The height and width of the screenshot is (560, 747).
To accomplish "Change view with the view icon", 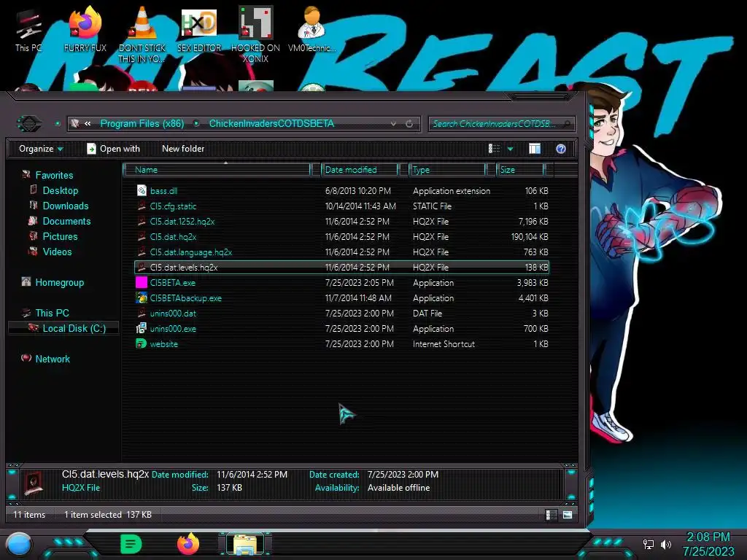I will click(x=494, y=149).
